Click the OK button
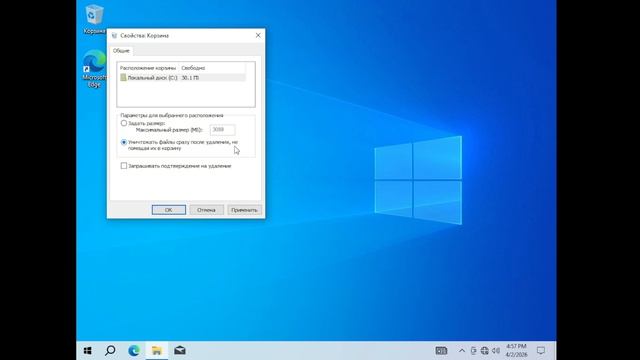Image resolution: width=640 pixels, height=360 pixels. tap(169, 210)
